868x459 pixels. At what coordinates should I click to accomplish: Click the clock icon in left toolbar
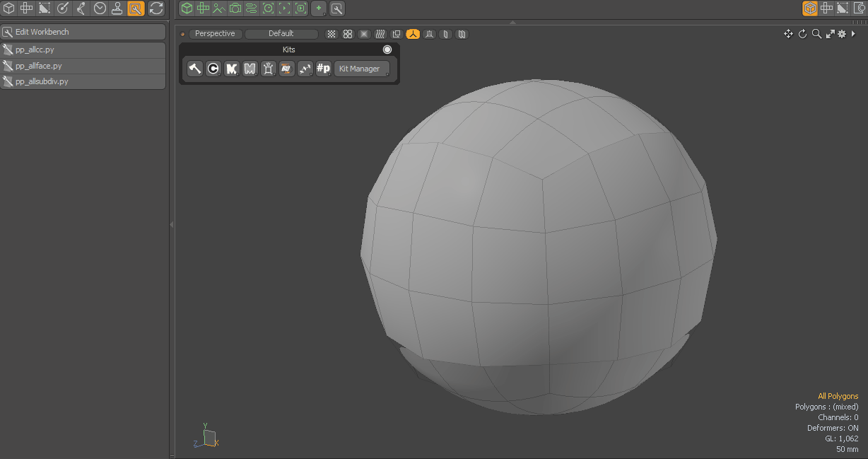100,8
